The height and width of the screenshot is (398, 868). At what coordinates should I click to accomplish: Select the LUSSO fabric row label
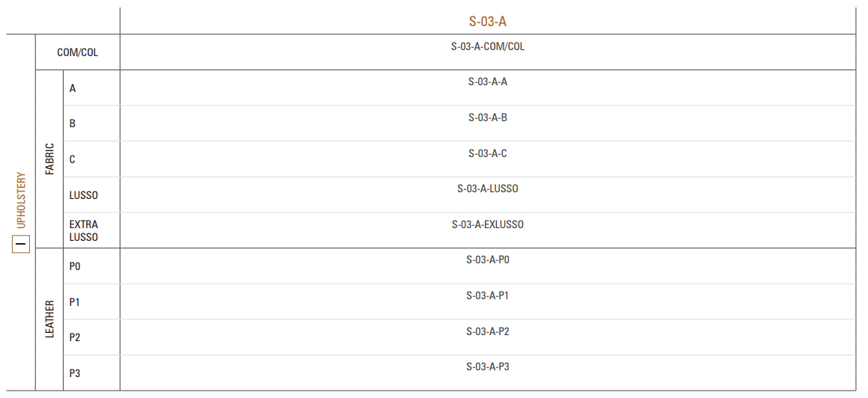(x=84, y=195)
